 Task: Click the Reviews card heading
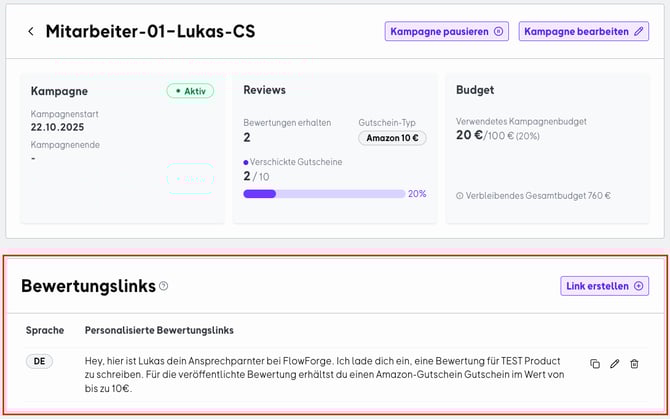tap(264, 90)
